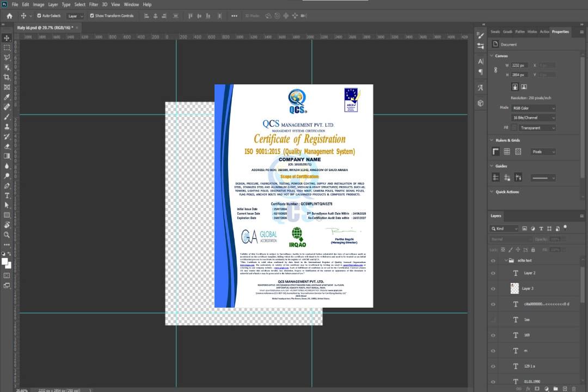Select the Eyedropper tool
The height and width of the screenshot is (392, 588).
[x=7, y=97]
